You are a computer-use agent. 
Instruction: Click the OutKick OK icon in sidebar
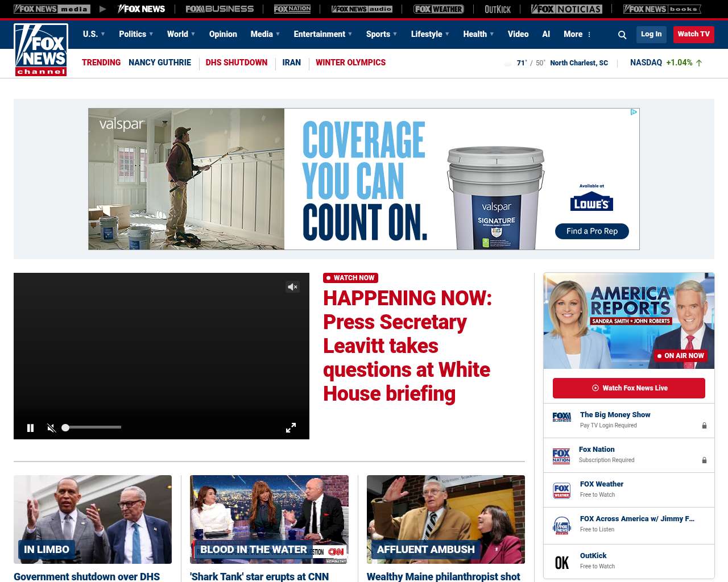[x=562, y=563]
